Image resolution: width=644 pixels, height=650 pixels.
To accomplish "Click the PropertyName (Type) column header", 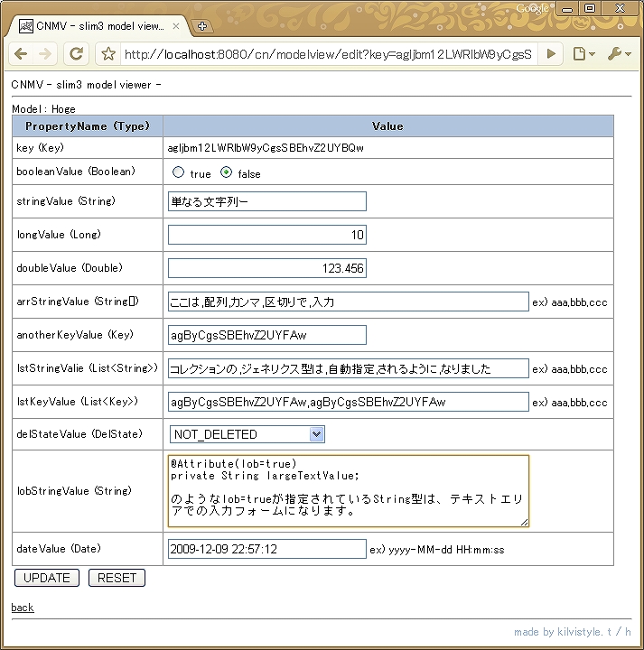I will (88, 126).
